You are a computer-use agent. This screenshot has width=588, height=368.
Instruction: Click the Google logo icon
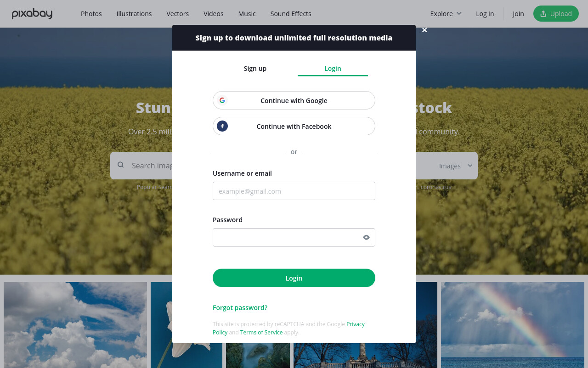[x=222, y=100]
